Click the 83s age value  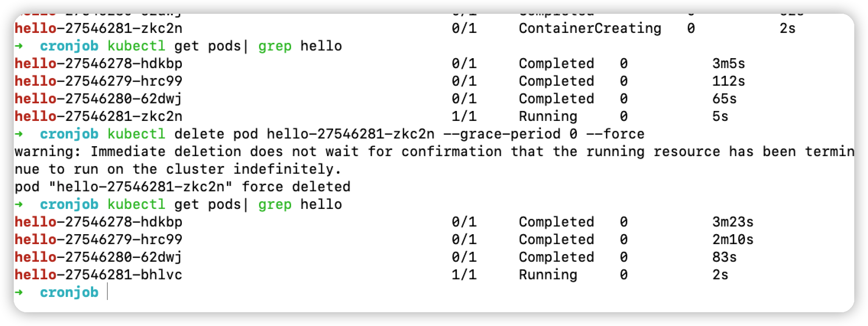coord(724,257)
